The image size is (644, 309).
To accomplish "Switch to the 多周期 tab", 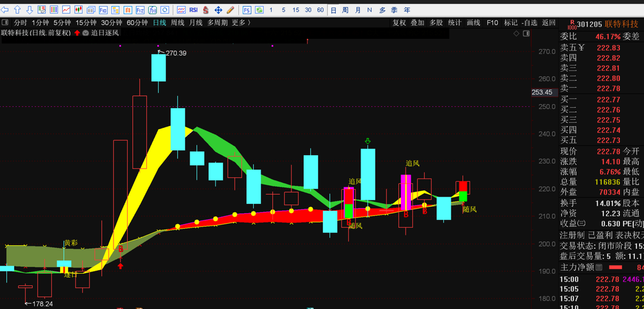I will [217, 23].
